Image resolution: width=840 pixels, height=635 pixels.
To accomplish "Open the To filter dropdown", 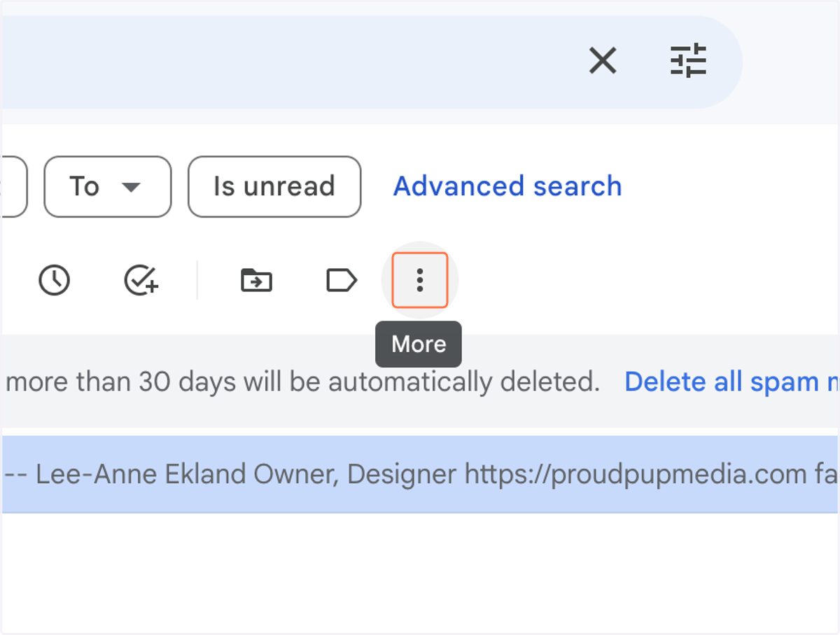I will tap(108, 186).
